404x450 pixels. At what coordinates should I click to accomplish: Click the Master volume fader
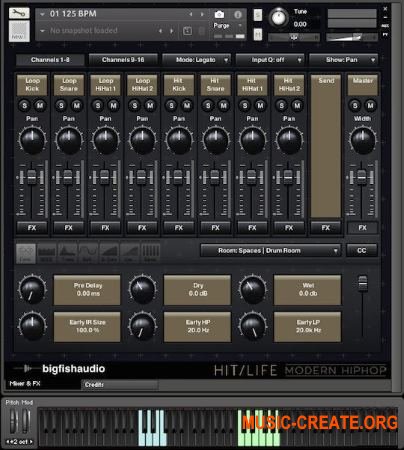[x=362, y=176]
